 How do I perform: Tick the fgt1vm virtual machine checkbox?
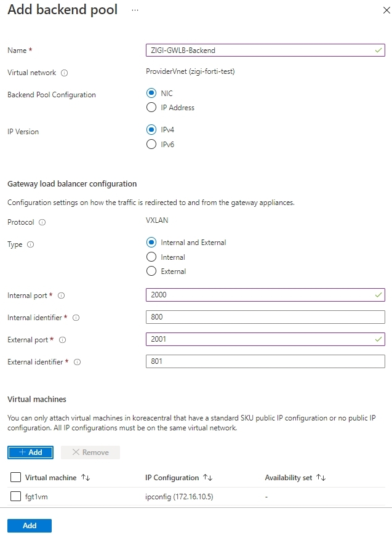coord(16,496)
